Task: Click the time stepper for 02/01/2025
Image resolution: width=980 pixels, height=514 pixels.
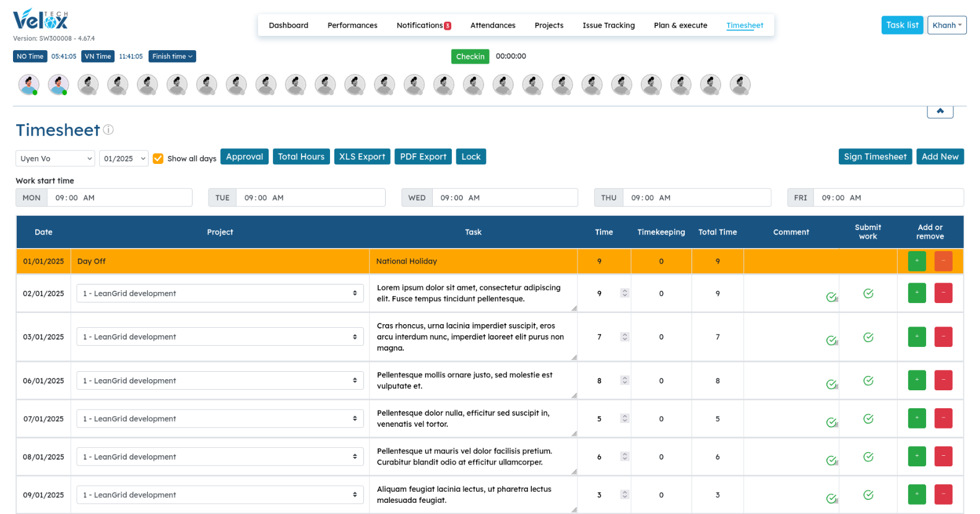Action: 625,293
